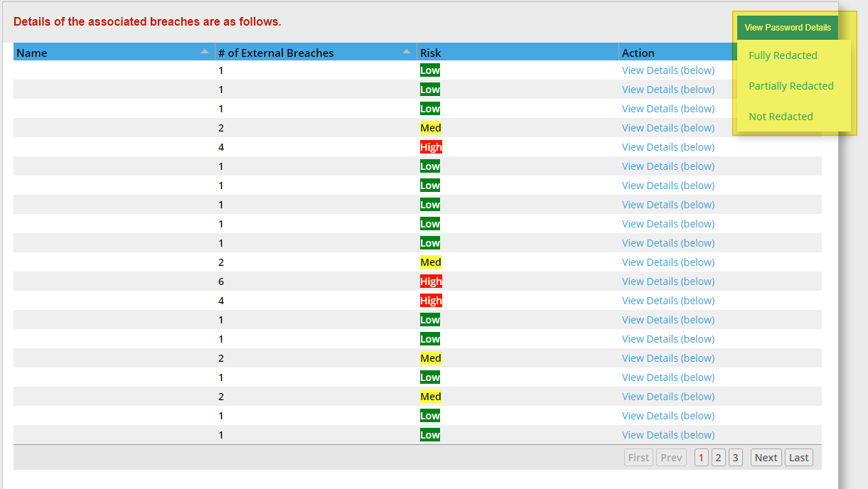Open View Details in the first table row

pos(668,70)
